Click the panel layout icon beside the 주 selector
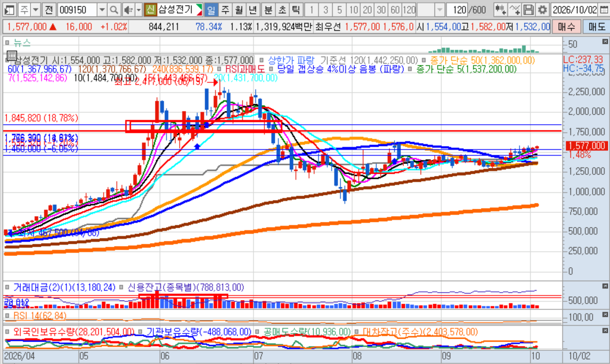This screenshot has width=610, height=364. 11,9
